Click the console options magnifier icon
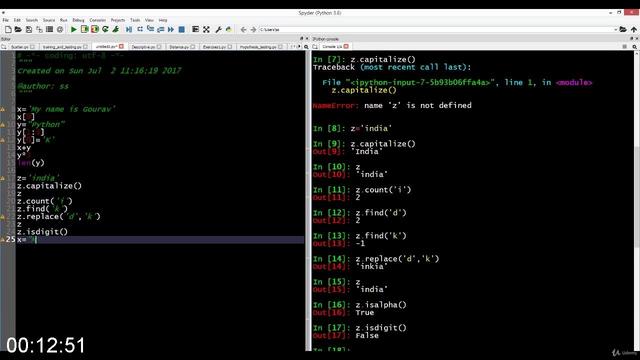Screen dimensions: 640x360 [x=634, y=47]
